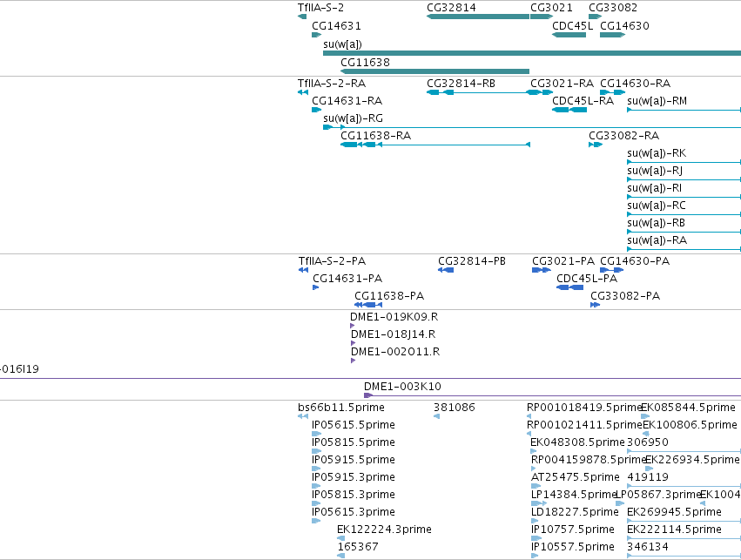Click the RP001018419.5prime EST label

[x=583, y=408]
